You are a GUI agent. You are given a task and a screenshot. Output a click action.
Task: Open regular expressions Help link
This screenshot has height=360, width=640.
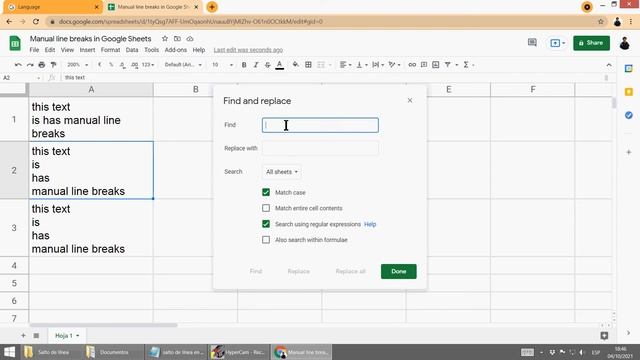[370, 224]
